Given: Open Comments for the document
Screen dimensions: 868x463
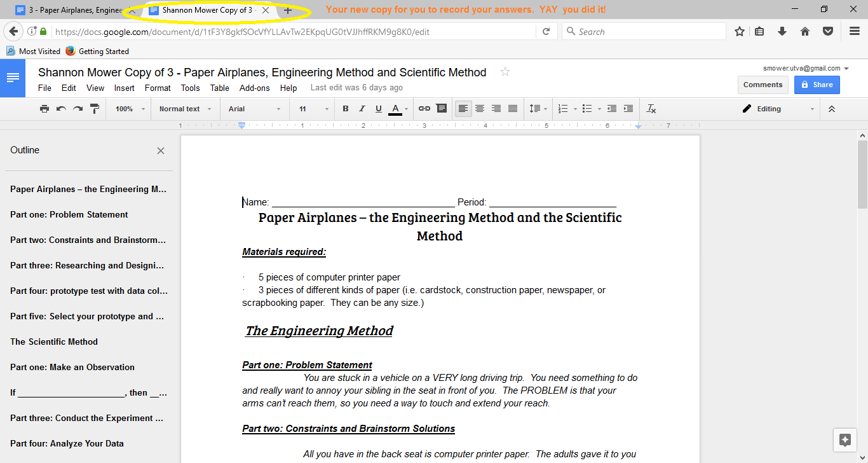Looking at the screenshot, I should [x=763, y=84].
